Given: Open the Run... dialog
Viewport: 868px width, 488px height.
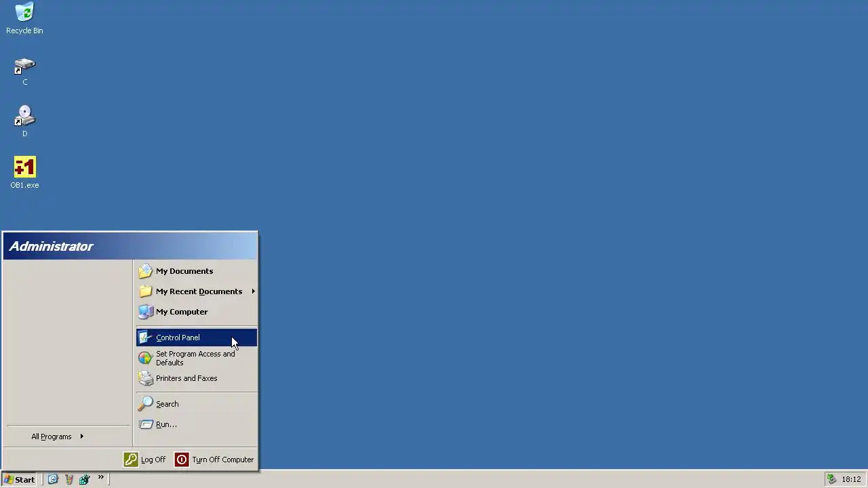Looking at the screenshot, I should click(x=197, y=424).
